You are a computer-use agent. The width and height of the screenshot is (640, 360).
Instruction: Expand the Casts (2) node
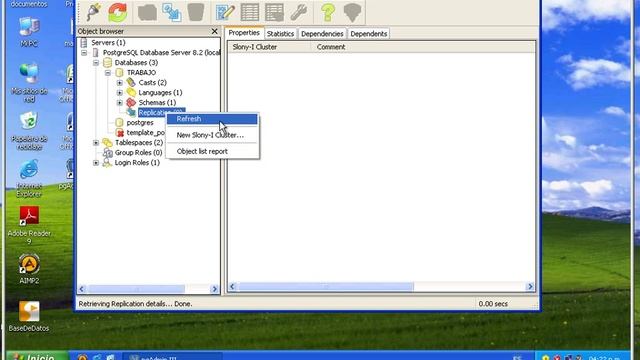(120, 83)
